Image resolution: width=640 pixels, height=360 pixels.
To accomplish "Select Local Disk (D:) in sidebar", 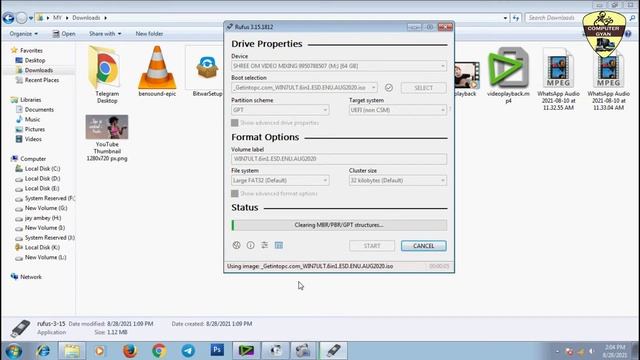I will tap(42, 178).
